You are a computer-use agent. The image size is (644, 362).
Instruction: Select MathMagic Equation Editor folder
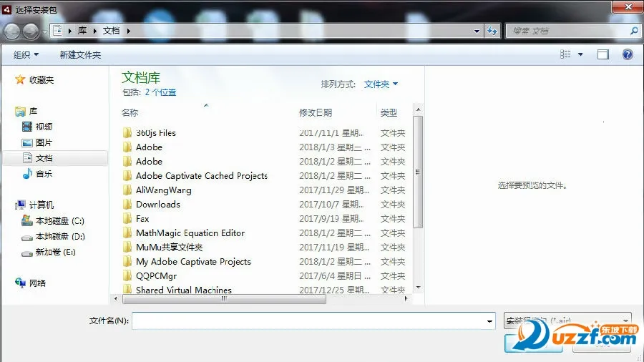[190, 233]
